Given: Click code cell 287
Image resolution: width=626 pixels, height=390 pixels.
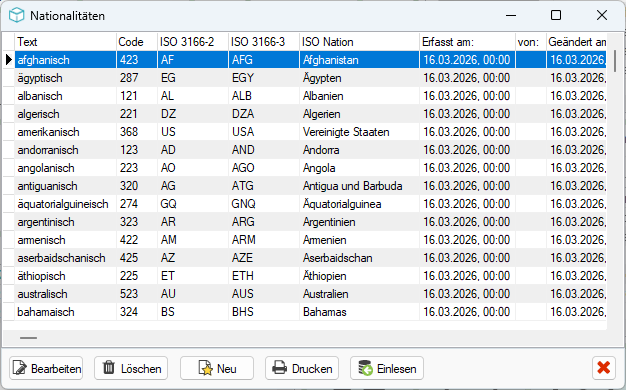Looking at the screenshot, I should coord(137,78).
